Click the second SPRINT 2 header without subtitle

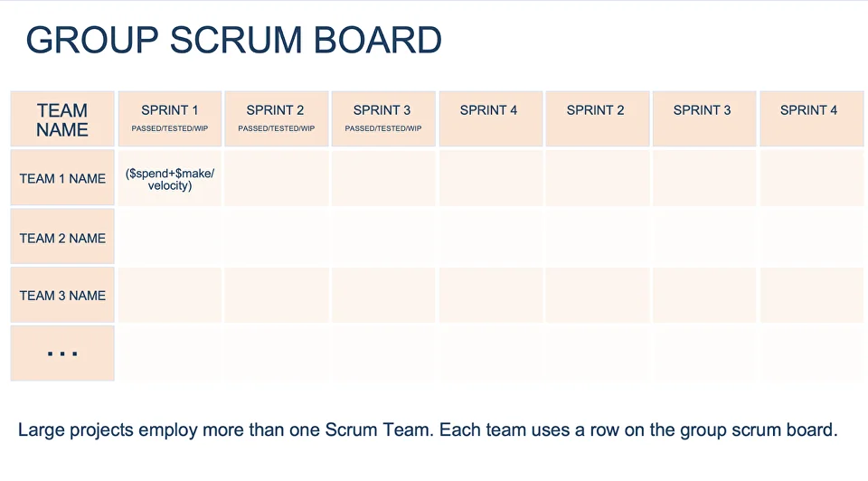click(x=598, y=119)
